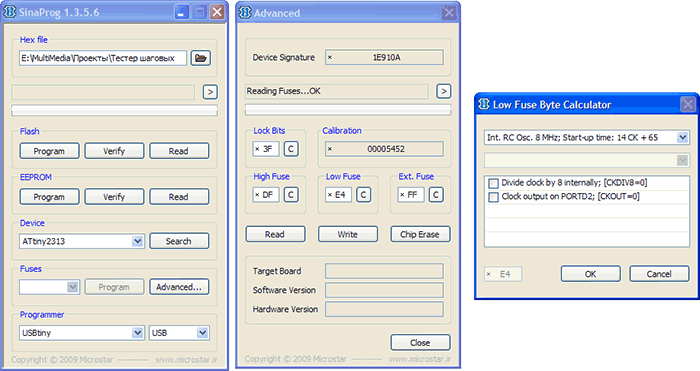
Task: Click Advanced window progress bar
Action: (x=348, y=110)
